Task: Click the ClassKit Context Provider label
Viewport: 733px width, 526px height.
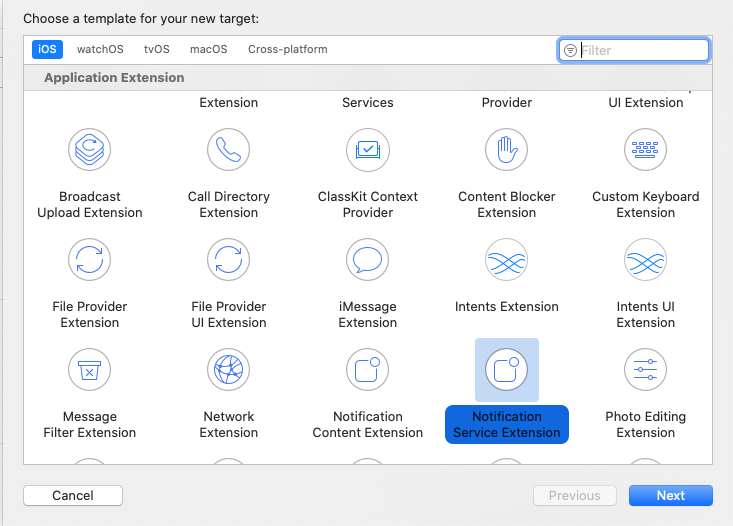Action: 368,204
